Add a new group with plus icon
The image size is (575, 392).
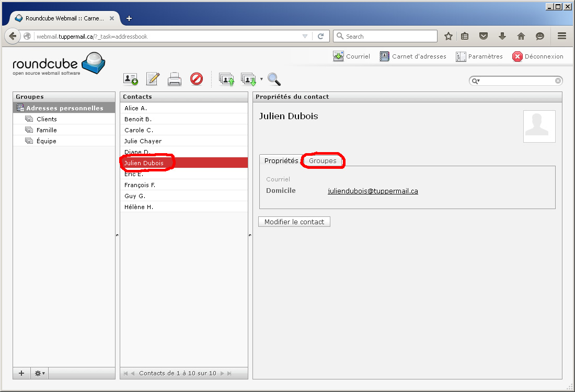pyautogui.click(x=21, y=373)
